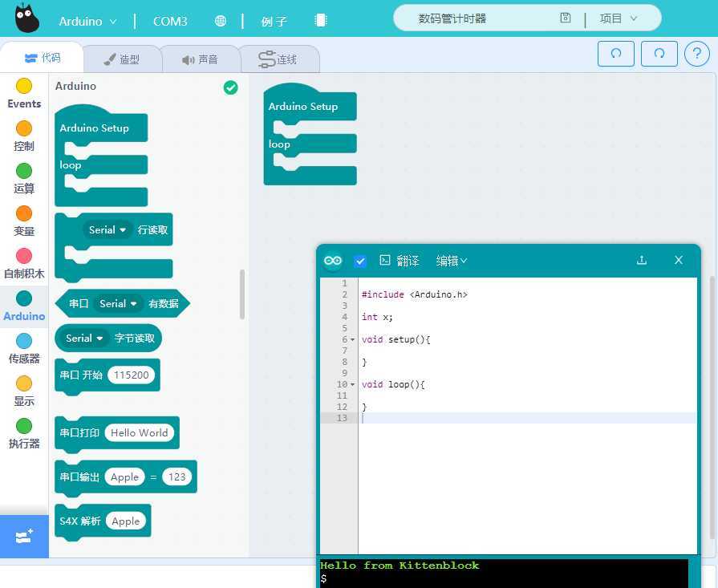Click the #include <Arduino.h> code line
This screenshot has width=718, height=588.
click(415, 294)
